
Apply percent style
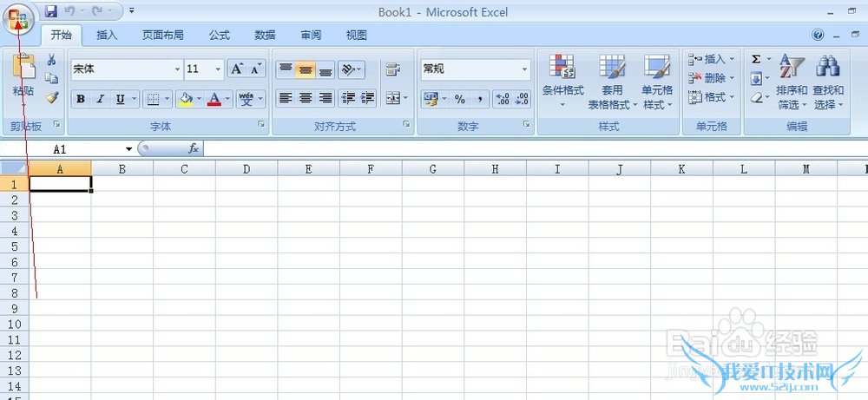pyautogui.click(x=459, y=99)
